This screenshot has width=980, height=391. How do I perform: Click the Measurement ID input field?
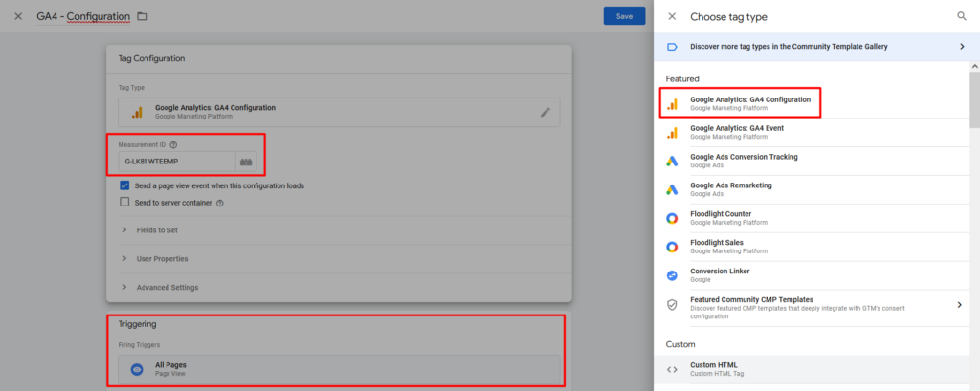tap(176, 162)
